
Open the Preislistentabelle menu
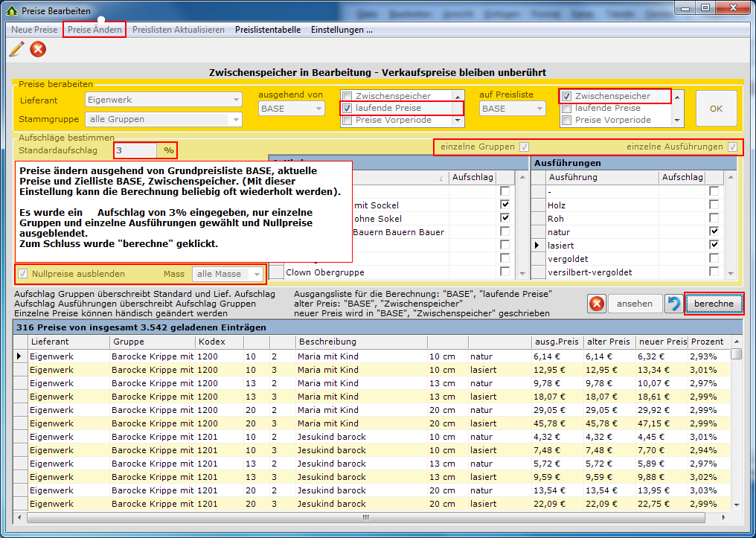(268, 30)
